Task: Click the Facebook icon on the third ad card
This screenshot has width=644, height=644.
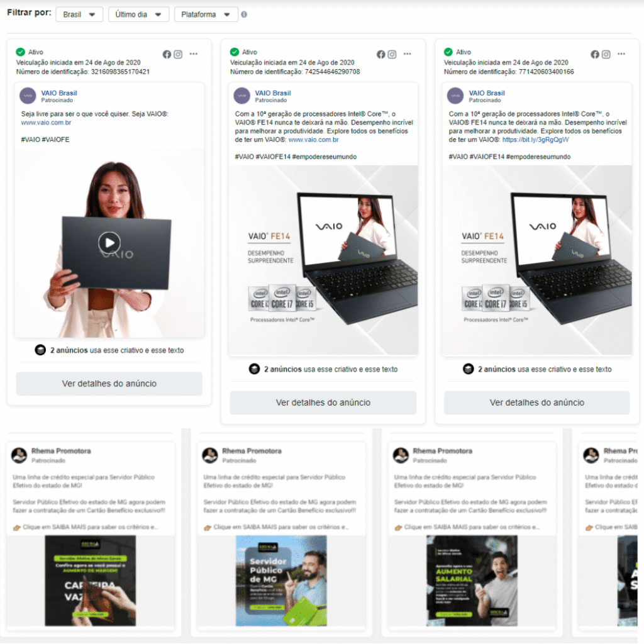Action: pos(595,55)
